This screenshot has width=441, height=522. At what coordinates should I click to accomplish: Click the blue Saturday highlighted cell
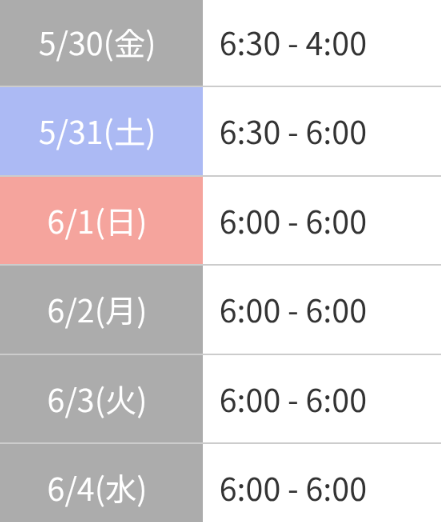[101, 131]
